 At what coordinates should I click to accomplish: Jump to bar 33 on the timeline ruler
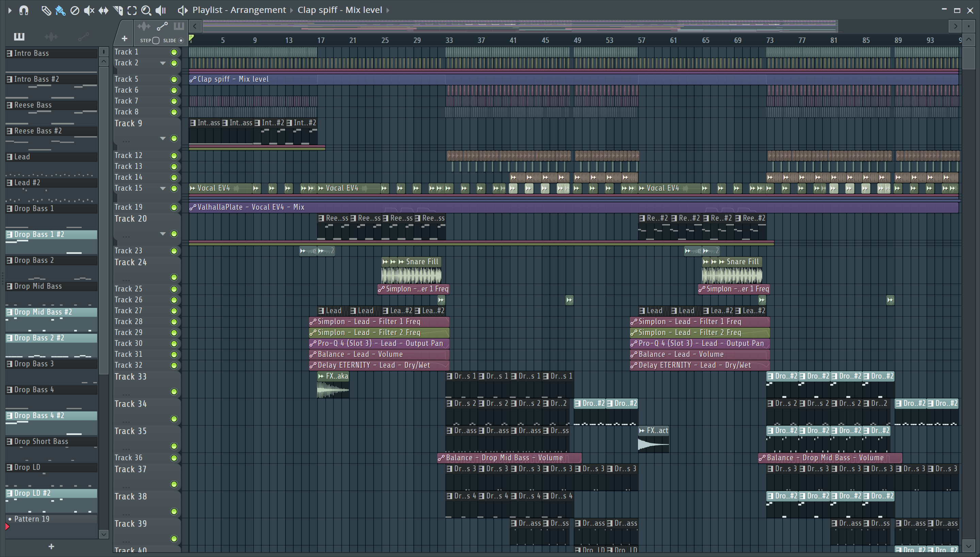click(x=449, y=40)
